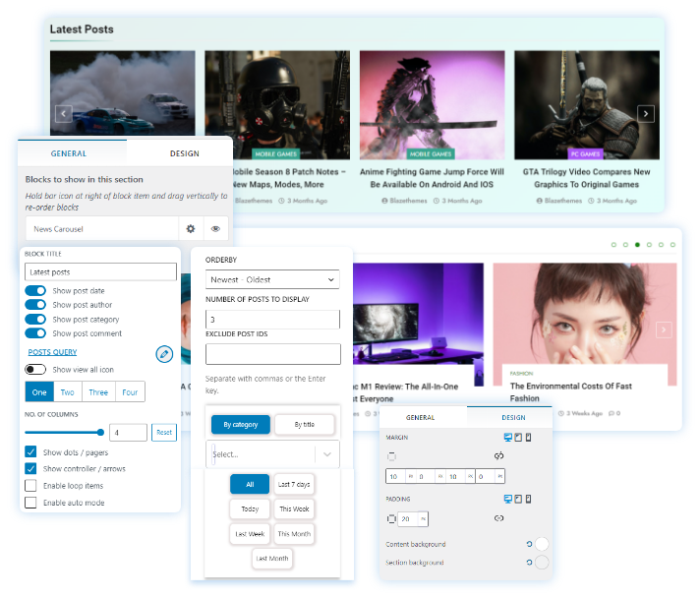Enable the Show view all icon toggle
The image size is (700, 598).
35,370
